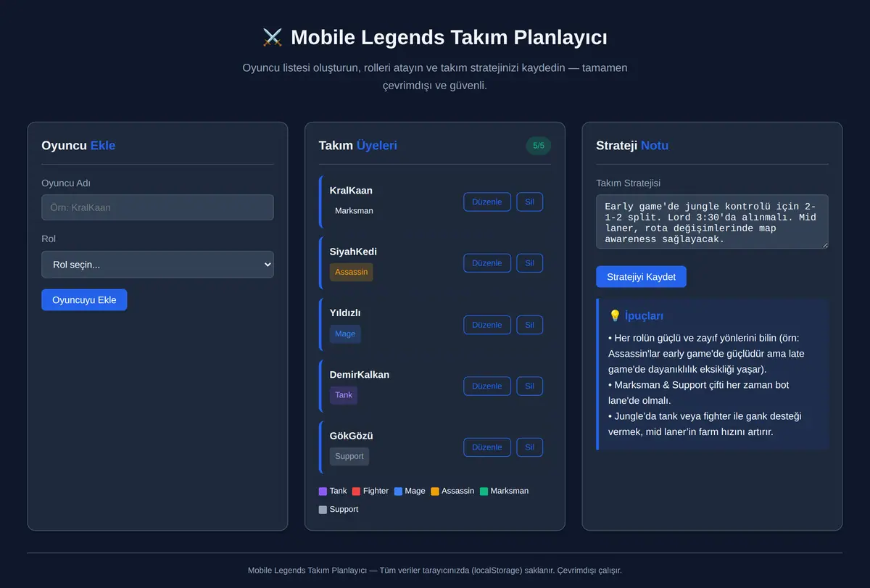Click the tip about Her rolün güçlü ve zayıf yönleri
Image resolution: width=870 pixels, height=588 pixels.
coord(706,354)
